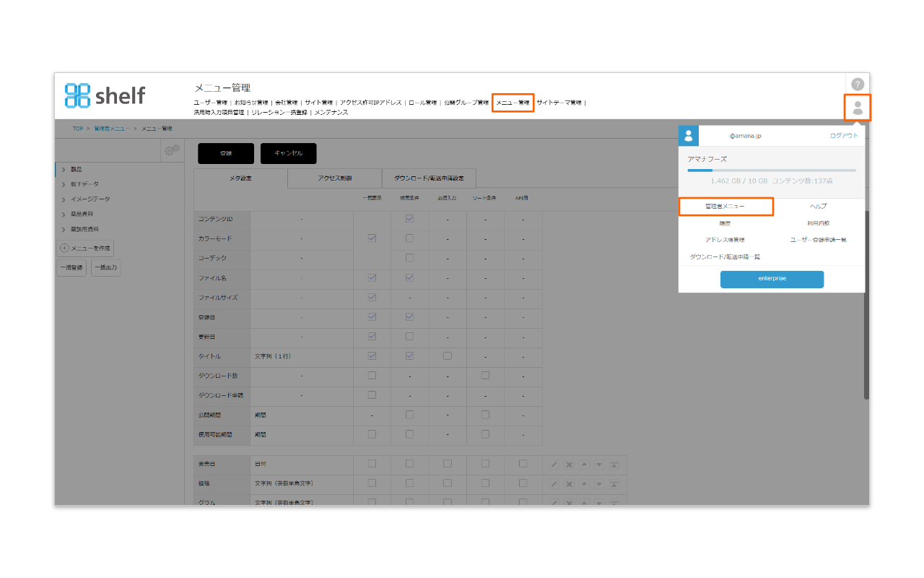Click the edit pencil icon for 発売日 row
The width and height of the screenshot is (924, 578).
[554, 464]
